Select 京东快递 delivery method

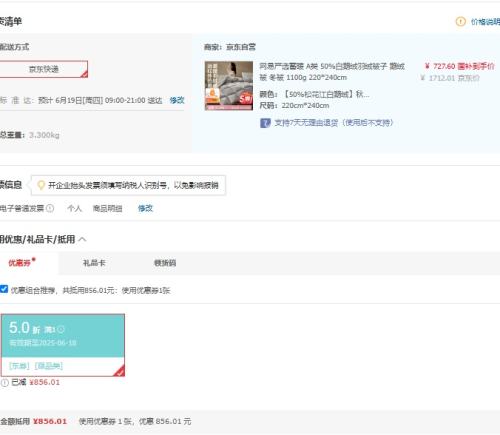tap(44, 69)
